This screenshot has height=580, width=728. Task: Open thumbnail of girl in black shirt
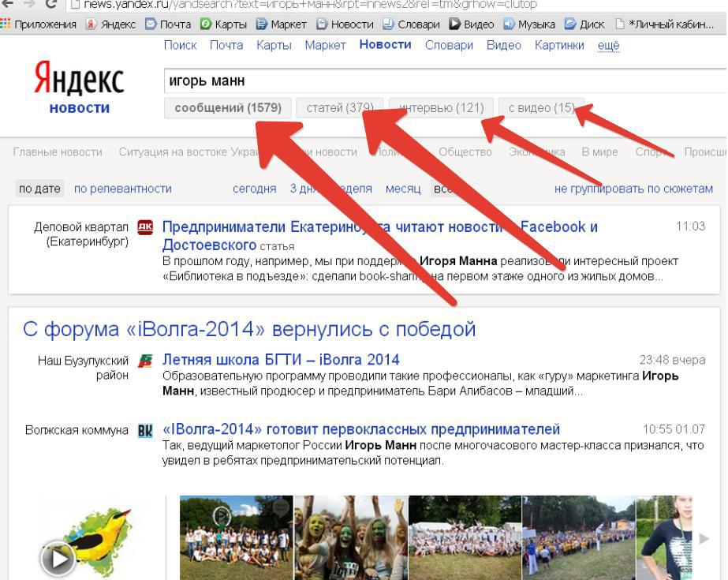(664, 537)
